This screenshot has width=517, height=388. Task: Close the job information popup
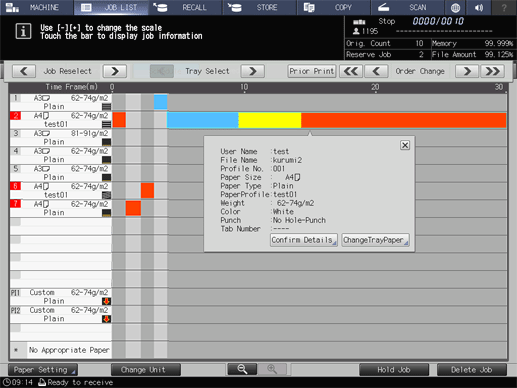(405, 145)
